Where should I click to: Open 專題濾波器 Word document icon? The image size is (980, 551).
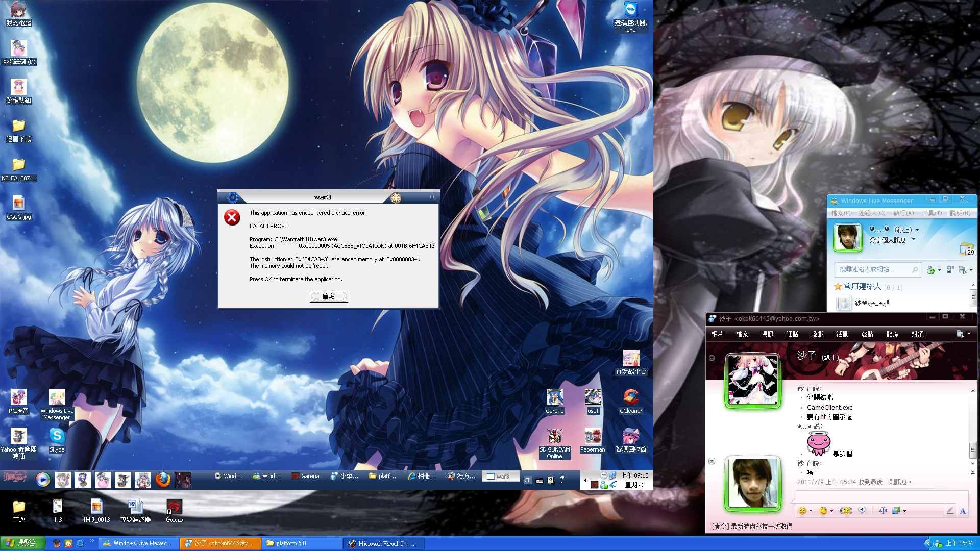point(135,511)
